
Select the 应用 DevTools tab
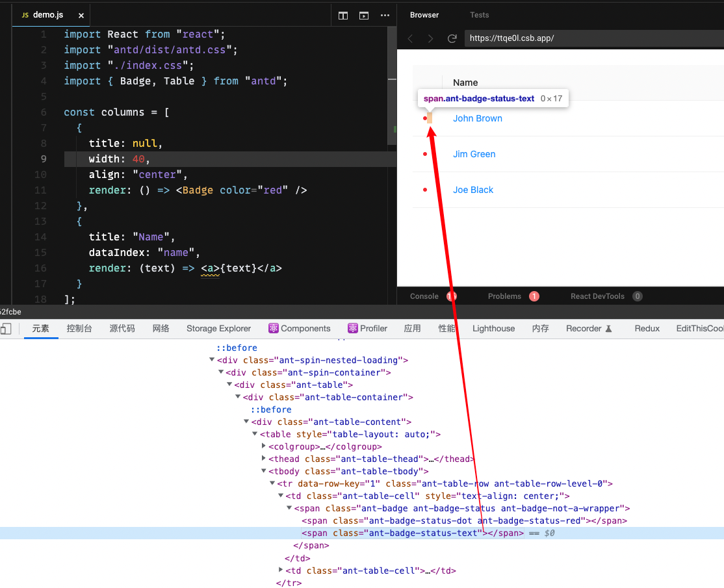412,329
